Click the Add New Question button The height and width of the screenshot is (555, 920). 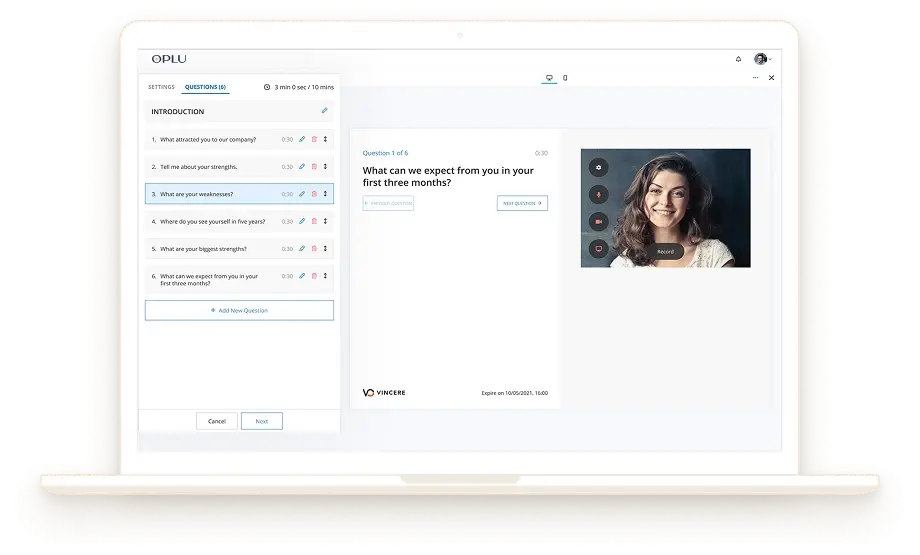(239, 310)
